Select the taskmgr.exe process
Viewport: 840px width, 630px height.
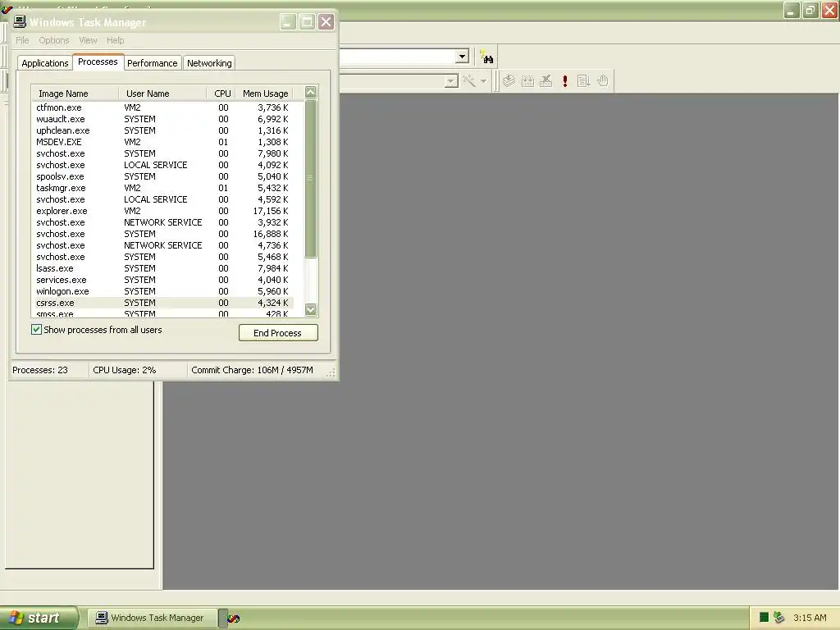[x=162, y=188]
